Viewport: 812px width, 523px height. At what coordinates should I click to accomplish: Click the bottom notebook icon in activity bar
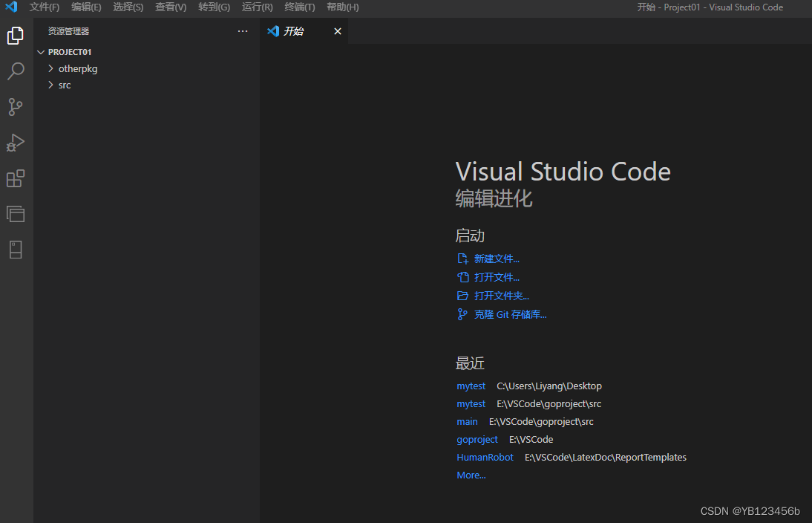[16, 250]
